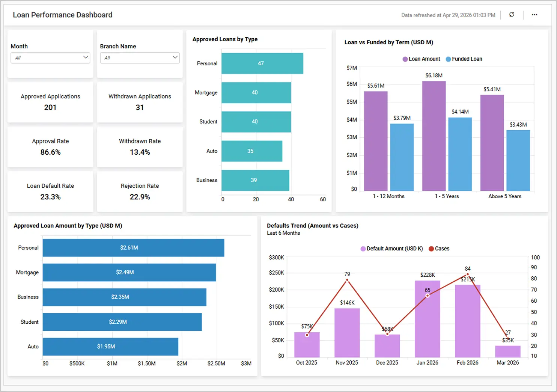The width and height of the screenshot is (557, 392).
Task: Click the Dec 2025 axis label
Action: [x=387, y=363]
